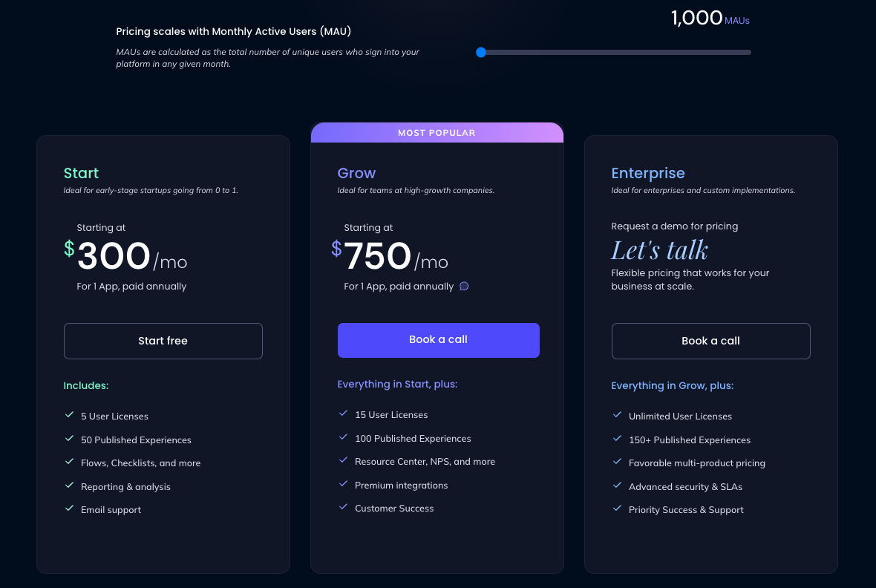The height and width of the screenshot is (588, 876).
Task: Click the Enterprise plan title
Action: pyautogui.click(x=648, y=173)
